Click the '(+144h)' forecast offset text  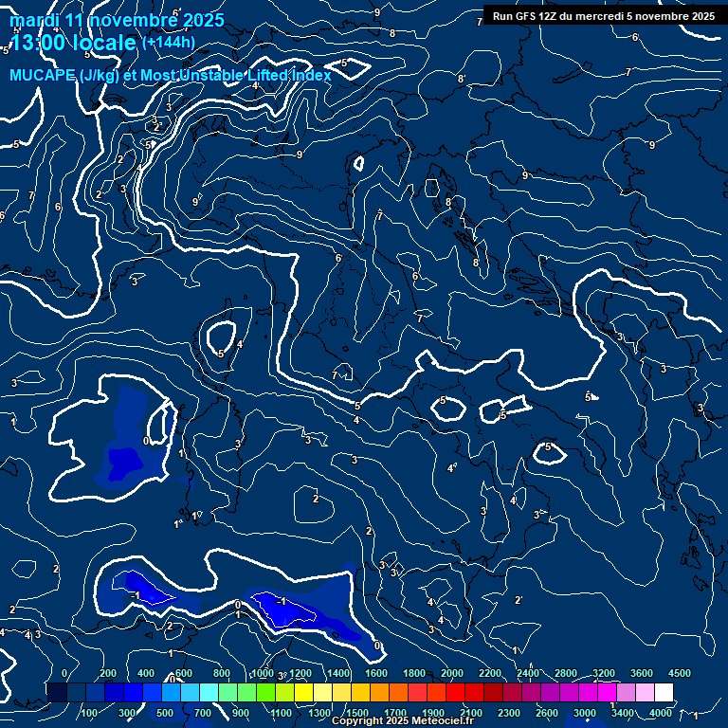pos(169,43)
